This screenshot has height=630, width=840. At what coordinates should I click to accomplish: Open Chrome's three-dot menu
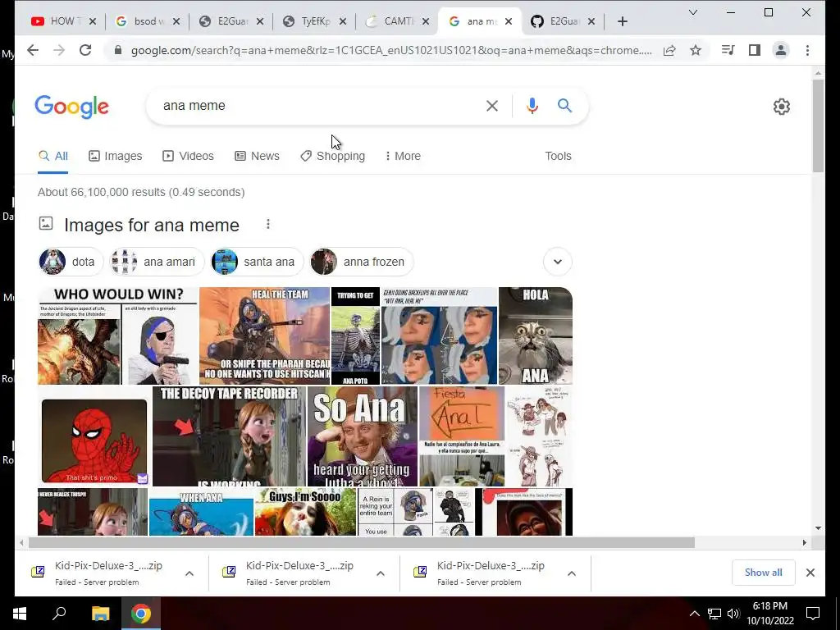click(807, 50)
